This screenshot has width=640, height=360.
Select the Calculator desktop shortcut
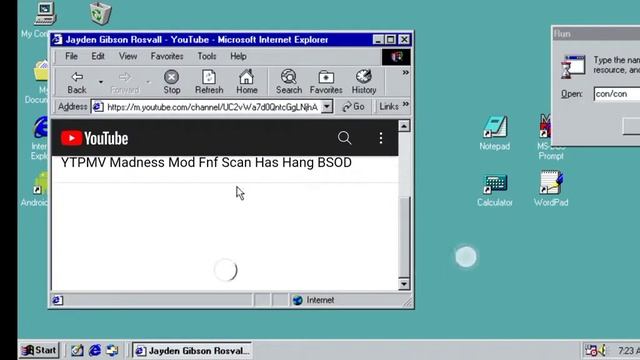tap(494, 190)
